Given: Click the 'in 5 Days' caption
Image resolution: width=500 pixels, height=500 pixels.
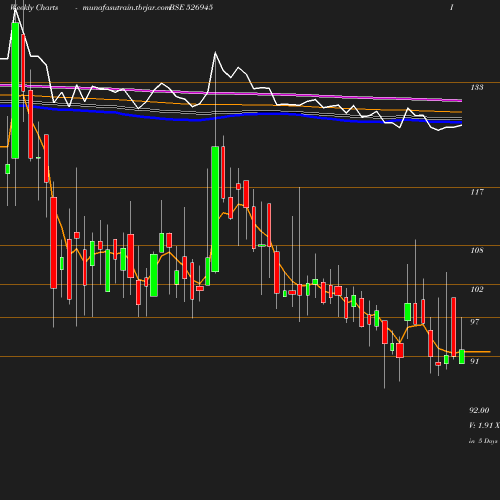Looking at the screenshot, I should [x=483, y=441].
